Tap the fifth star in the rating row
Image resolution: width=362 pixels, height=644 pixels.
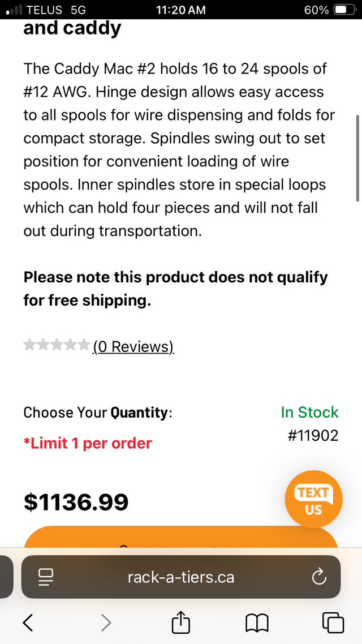(84, 344)
